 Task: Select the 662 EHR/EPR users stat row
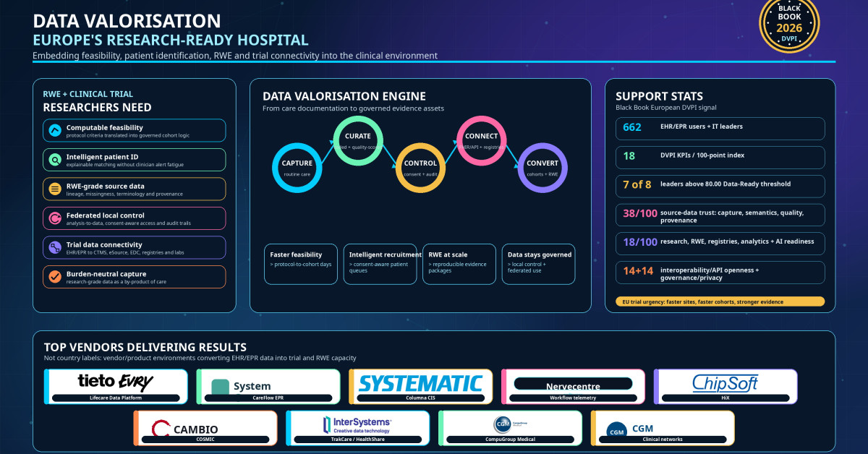pos(720,128)
